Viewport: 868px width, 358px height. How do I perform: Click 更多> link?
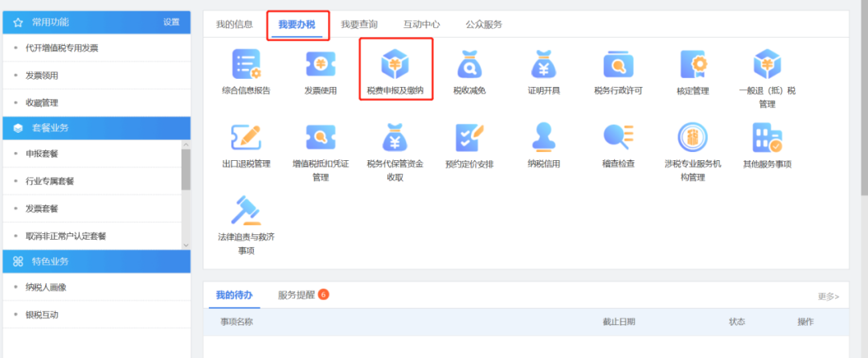point(828,297)
